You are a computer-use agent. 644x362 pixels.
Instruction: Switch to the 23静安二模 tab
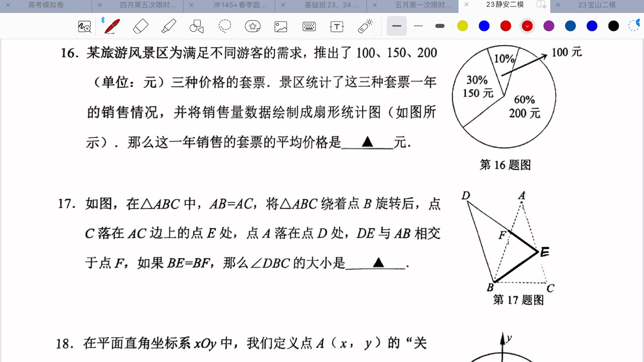[505, 5]
